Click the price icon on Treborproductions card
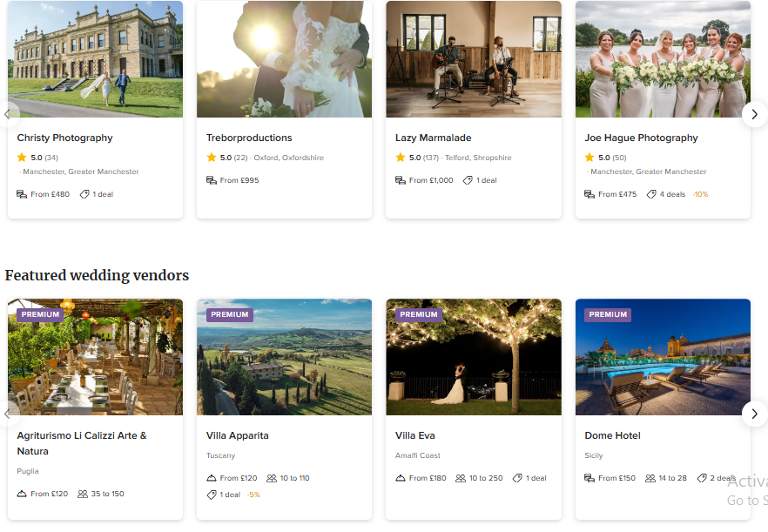This screenshot has width=768, height=532. 212,180
